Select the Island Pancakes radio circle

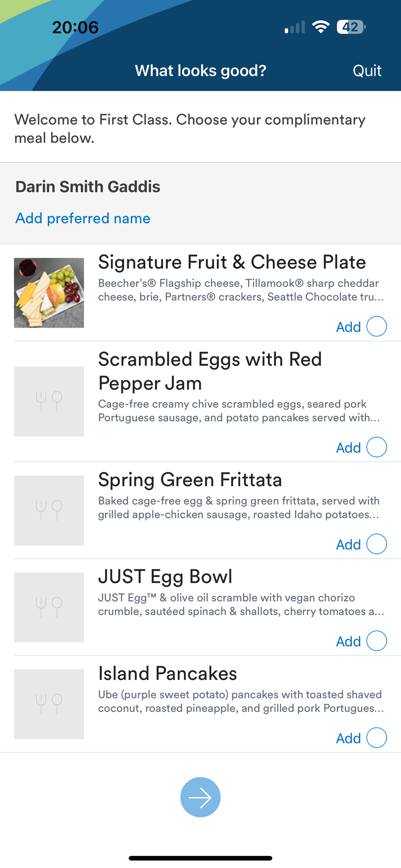coord(377,737)
